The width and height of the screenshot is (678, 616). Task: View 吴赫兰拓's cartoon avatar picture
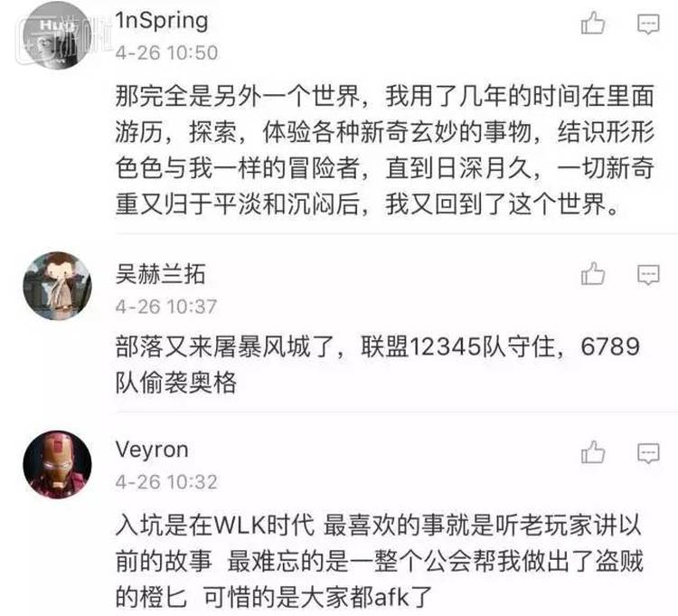(57, 286)
